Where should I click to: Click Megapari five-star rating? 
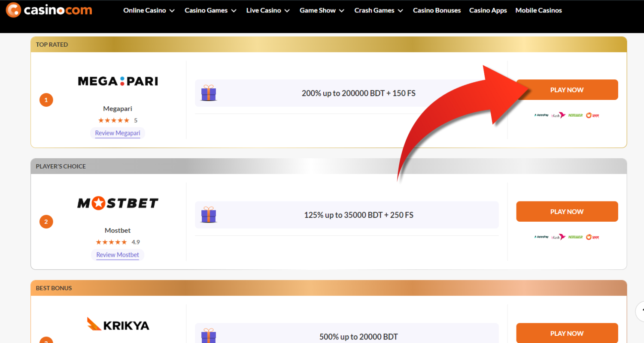tap(114, 120)
